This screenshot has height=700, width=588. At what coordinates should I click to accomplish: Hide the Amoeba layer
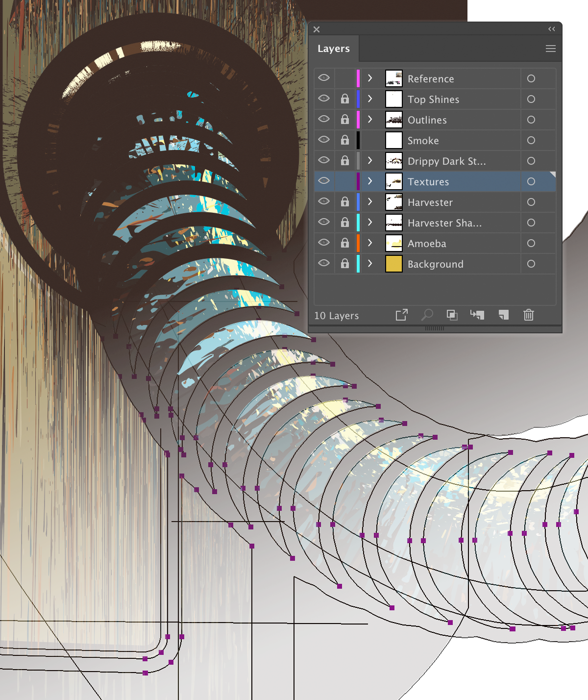pyautogui.click(x=324, y=243)
